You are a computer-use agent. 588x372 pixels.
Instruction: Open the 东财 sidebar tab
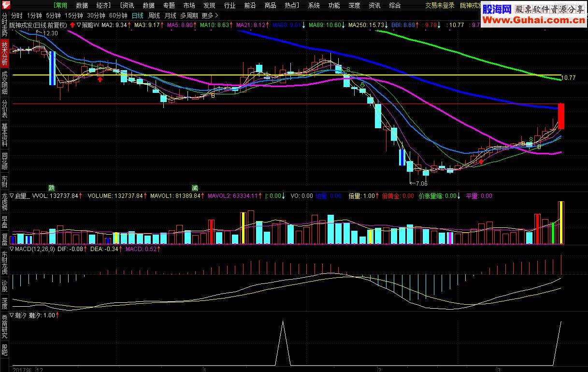point(4,182)
